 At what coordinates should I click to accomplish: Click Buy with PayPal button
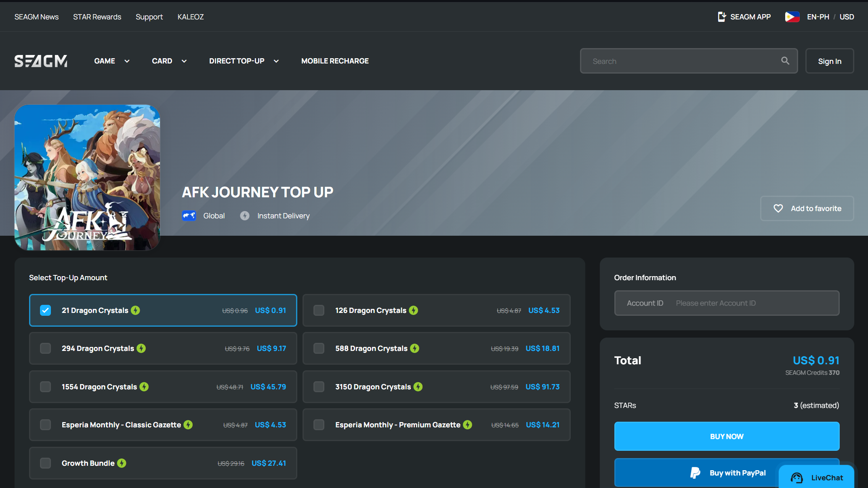pyautogui.click(x=727, y=473)
